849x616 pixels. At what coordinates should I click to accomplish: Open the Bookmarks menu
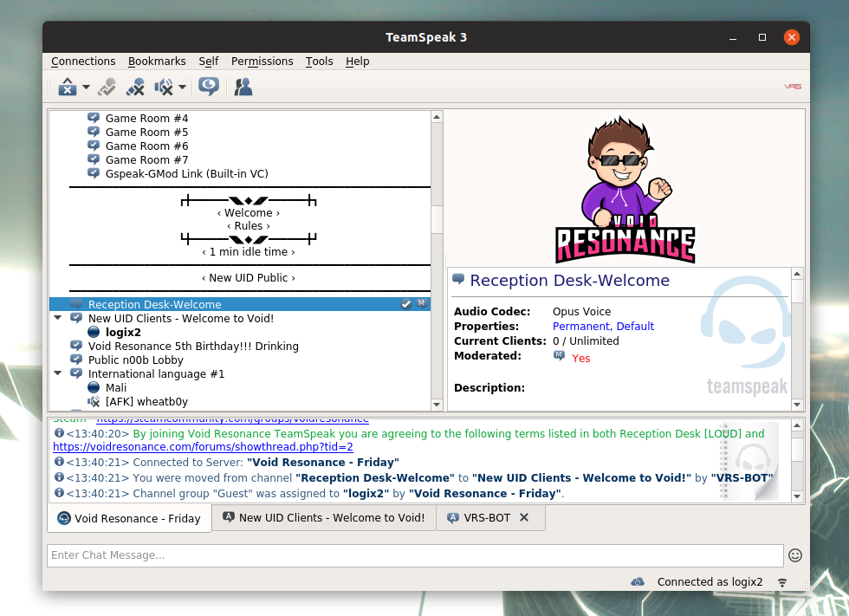point(157,62)
